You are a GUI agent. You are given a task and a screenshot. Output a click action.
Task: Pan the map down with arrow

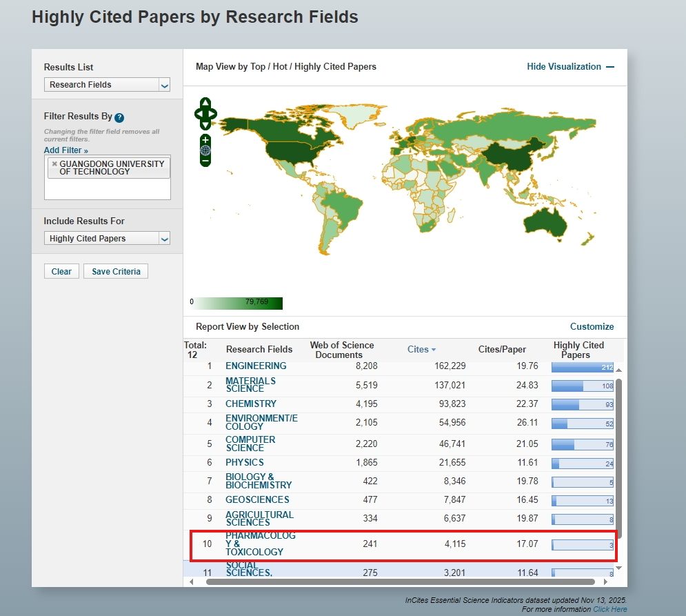[x=205, y=125]
